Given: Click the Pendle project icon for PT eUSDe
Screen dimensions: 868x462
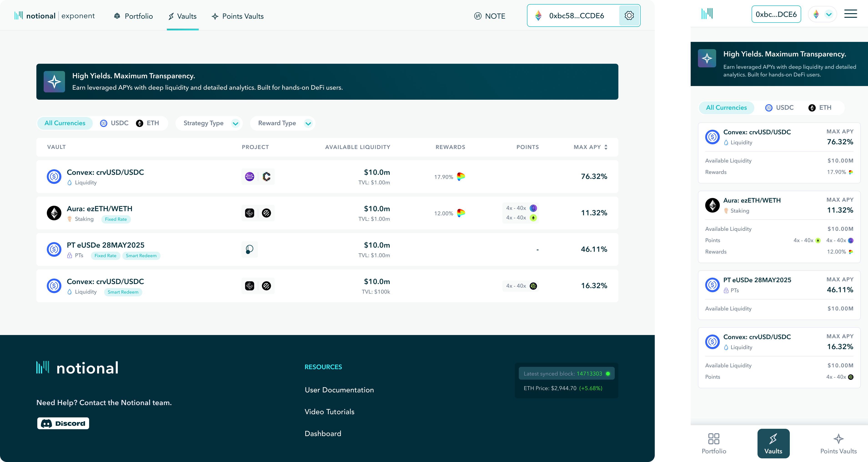Looking at the screenshot, I should (x=249, y=249).
